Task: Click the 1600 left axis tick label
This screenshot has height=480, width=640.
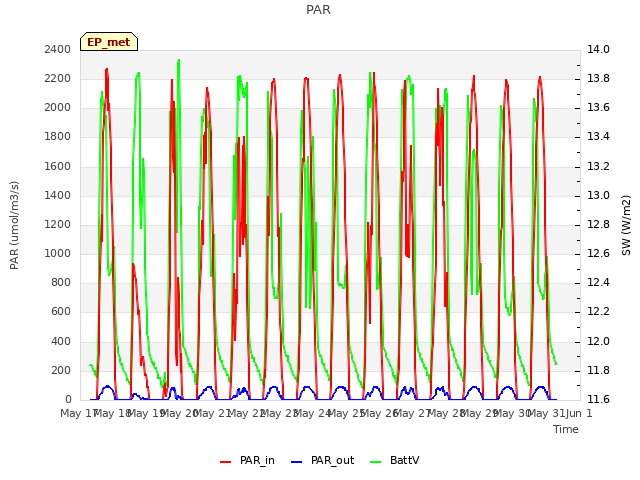Action: tap(58, 166)
